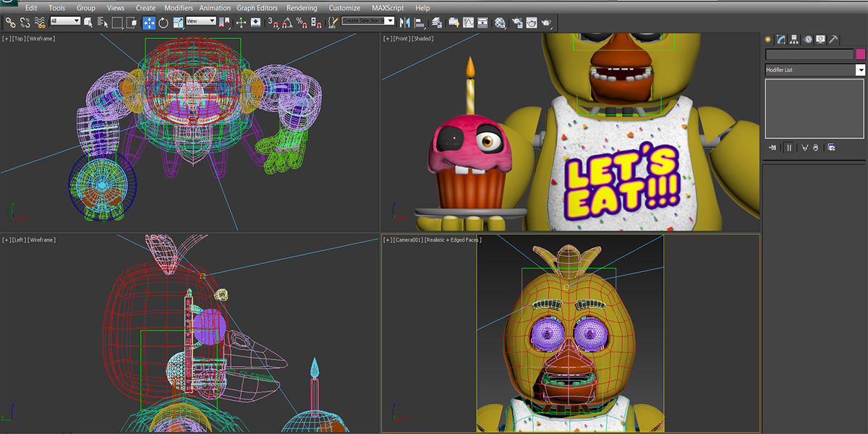868x434 pixels.
Task: Open the Modifiers menu
Action: (178, 8)
